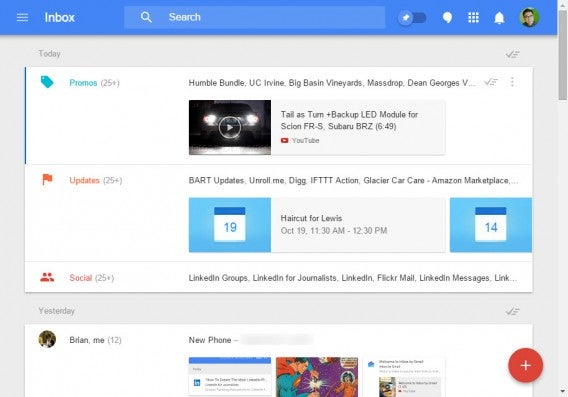The image size is (568, 397).
Task: Sweep all Today items done
Action: pyautogui.click(x=513, y=54)
